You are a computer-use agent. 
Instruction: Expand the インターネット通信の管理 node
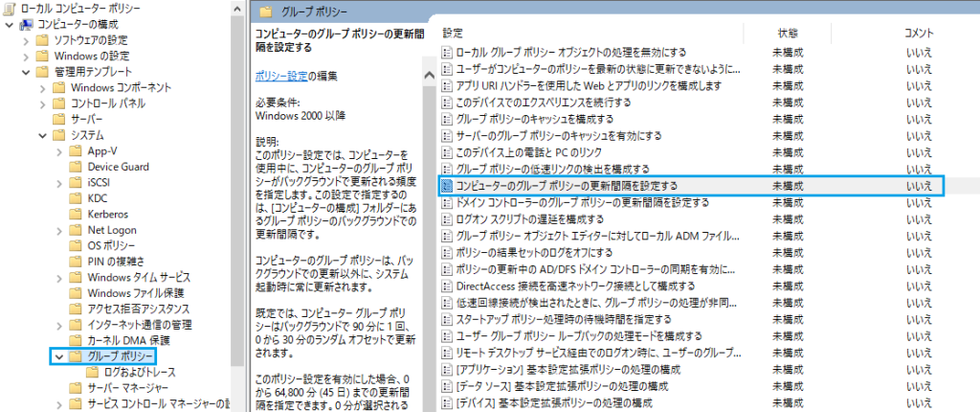[x=59, y=325]
